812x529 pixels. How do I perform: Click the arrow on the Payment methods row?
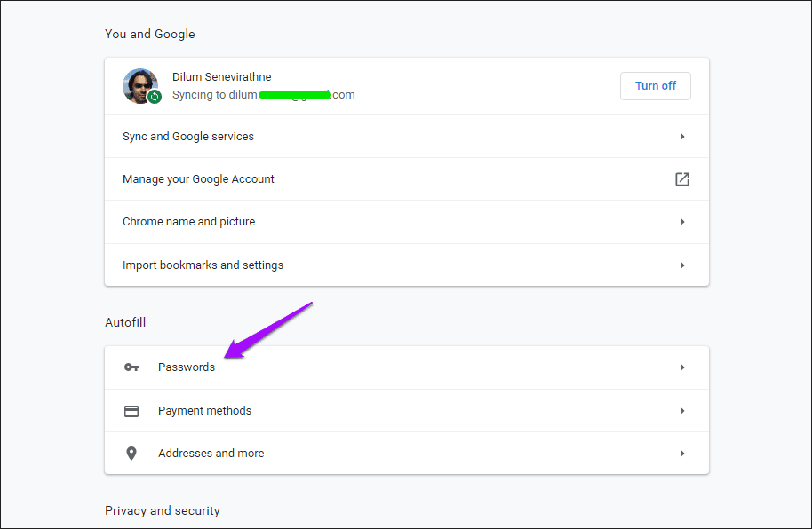(681, 411)
